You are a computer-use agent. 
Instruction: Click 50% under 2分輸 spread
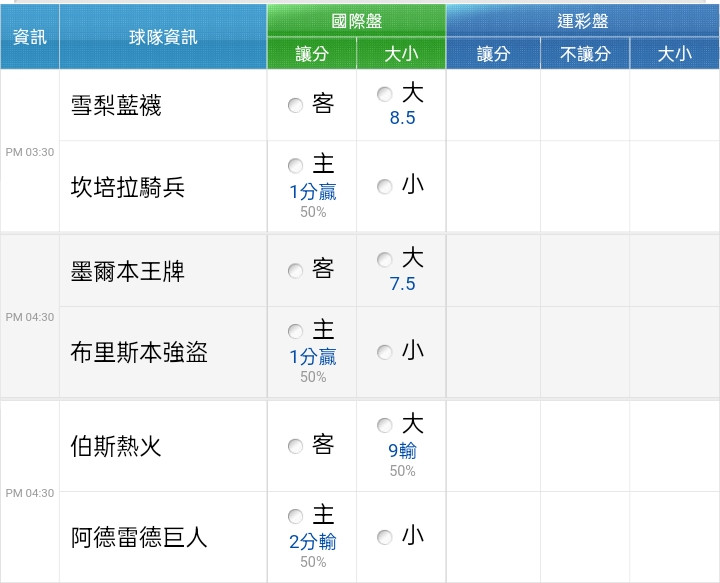(313, 562)
